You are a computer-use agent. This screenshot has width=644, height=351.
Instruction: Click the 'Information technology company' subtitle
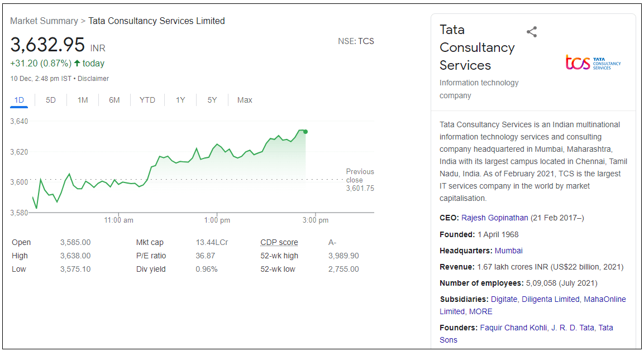[479, 89]
